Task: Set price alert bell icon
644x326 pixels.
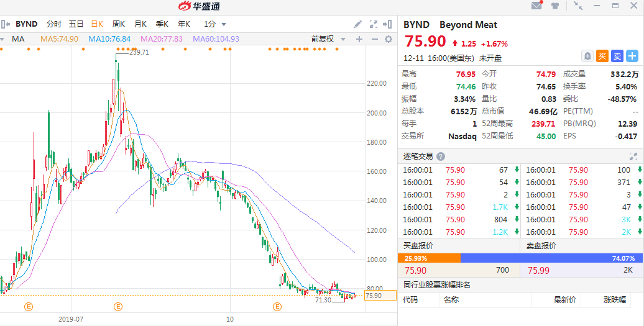Action: click(x=587, y=56)
